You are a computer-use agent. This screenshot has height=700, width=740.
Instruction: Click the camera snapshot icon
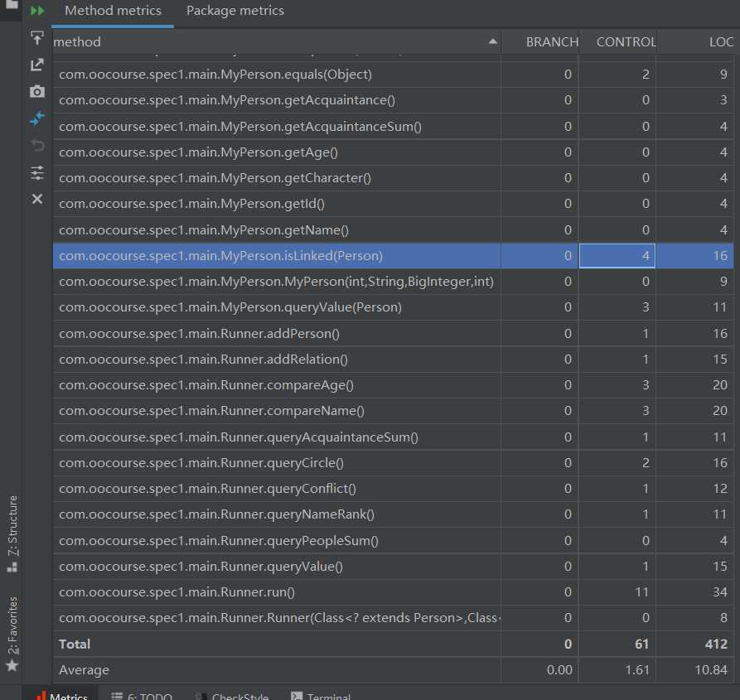click(x=37, y=92)
